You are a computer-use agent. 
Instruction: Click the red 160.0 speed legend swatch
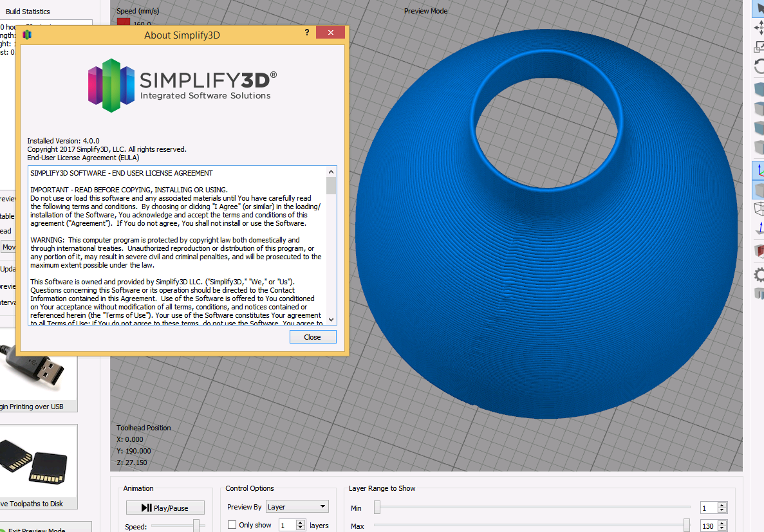pos(124,22)
